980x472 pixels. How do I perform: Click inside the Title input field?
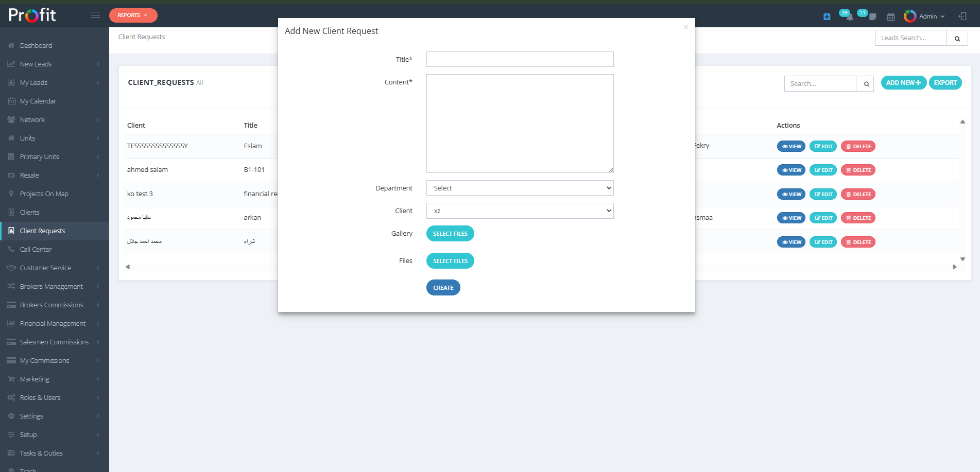tap(519, 59)
